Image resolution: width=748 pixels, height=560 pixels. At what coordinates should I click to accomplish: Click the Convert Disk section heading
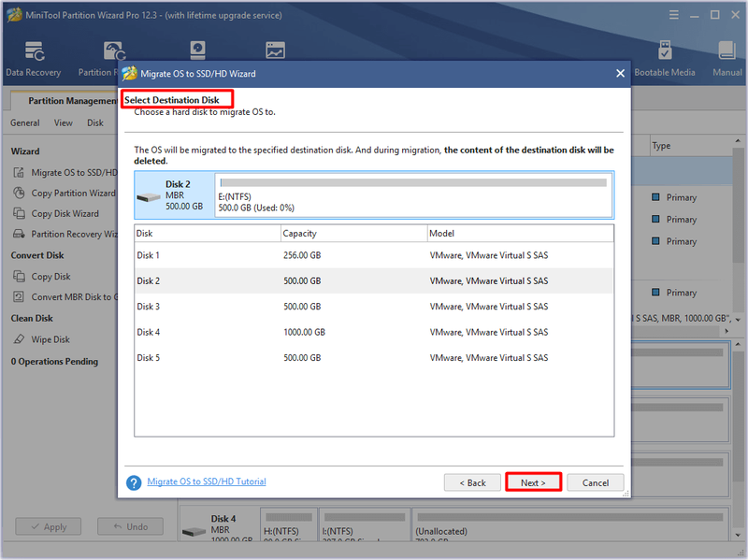coord(37,255)
